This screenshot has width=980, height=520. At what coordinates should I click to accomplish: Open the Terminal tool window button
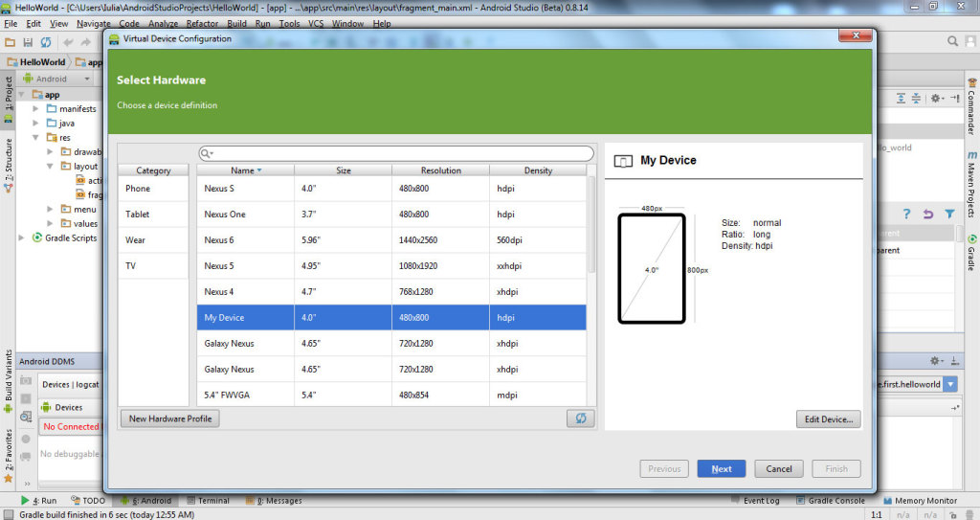pos(209,501)
